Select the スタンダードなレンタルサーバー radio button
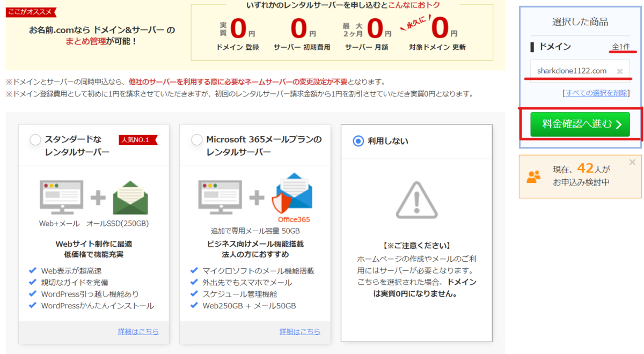 [35, 139]
